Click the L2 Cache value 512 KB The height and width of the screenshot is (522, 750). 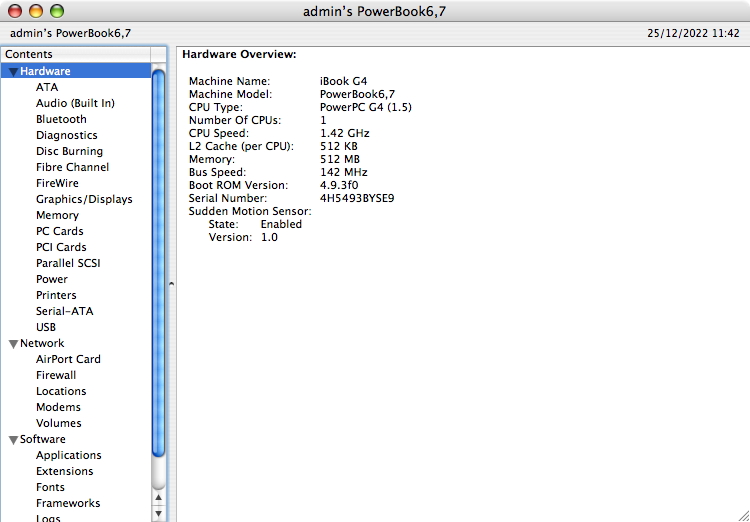[339, 146]
